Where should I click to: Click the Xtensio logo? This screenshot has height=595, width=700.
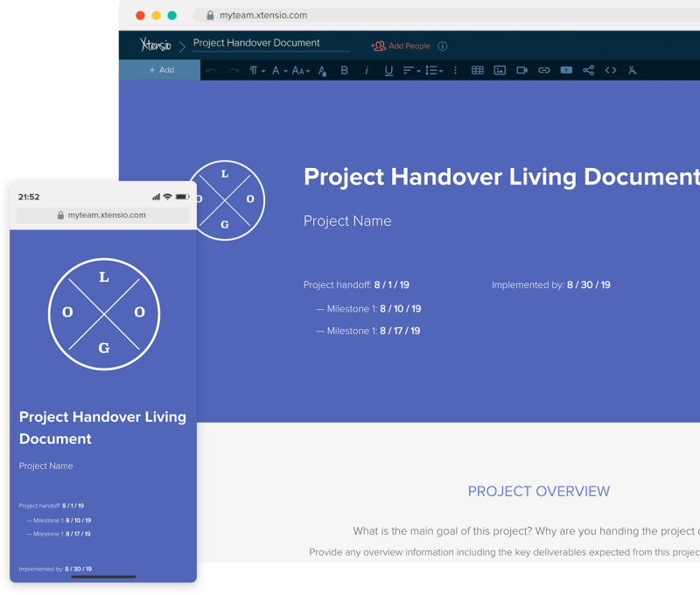(156, 45)
